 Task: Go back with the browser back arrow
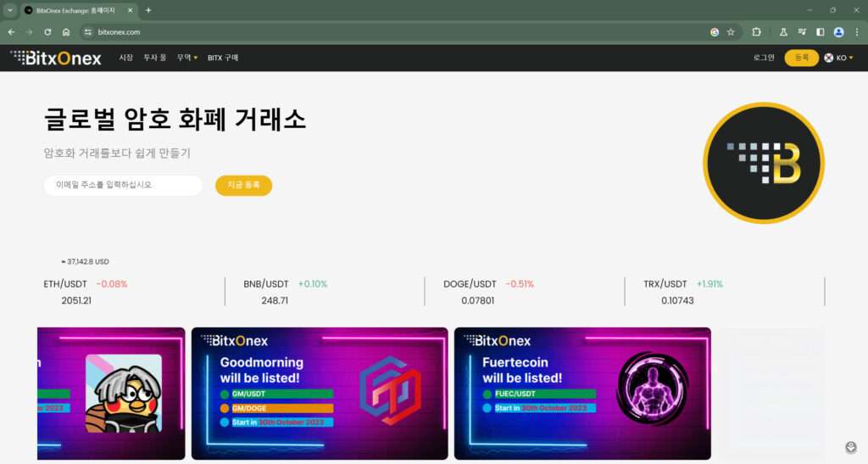[x=11, y=32]
